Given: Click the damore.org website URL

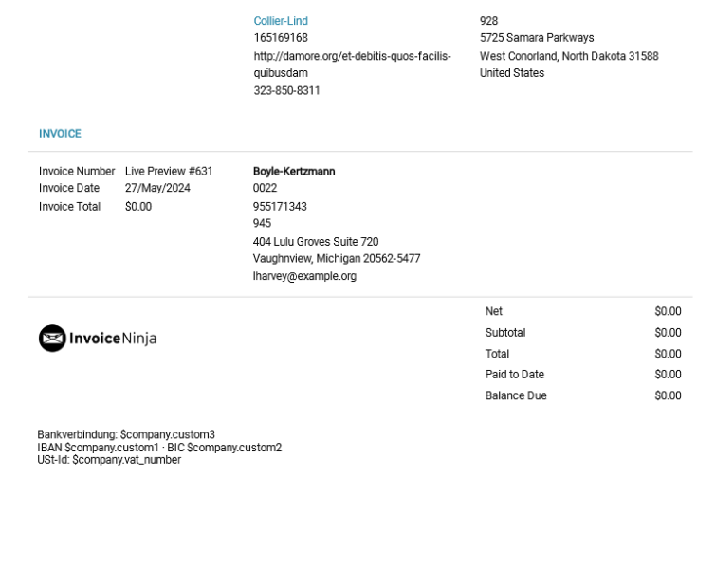Looking at the screenshot, I should [352, 64].
